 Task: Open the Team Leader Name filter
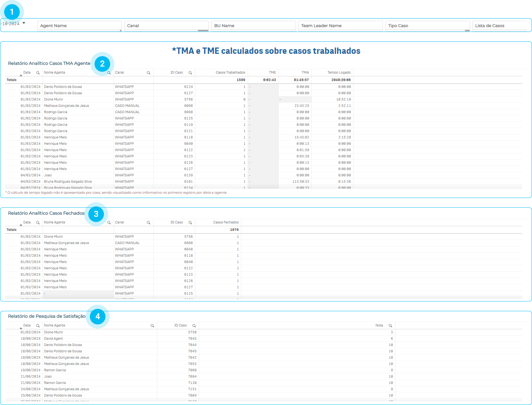pos(340,26)
